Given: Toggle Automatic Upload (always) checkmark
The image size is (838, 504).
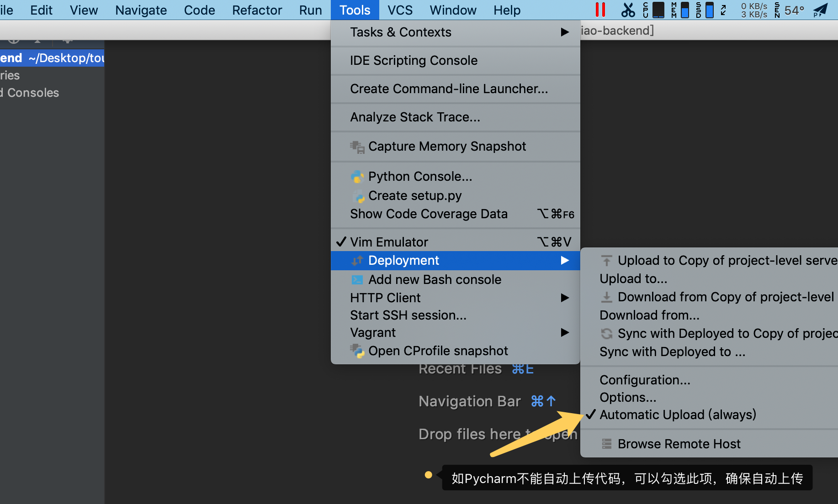Looking at the screenshot, I should [591, 414].
